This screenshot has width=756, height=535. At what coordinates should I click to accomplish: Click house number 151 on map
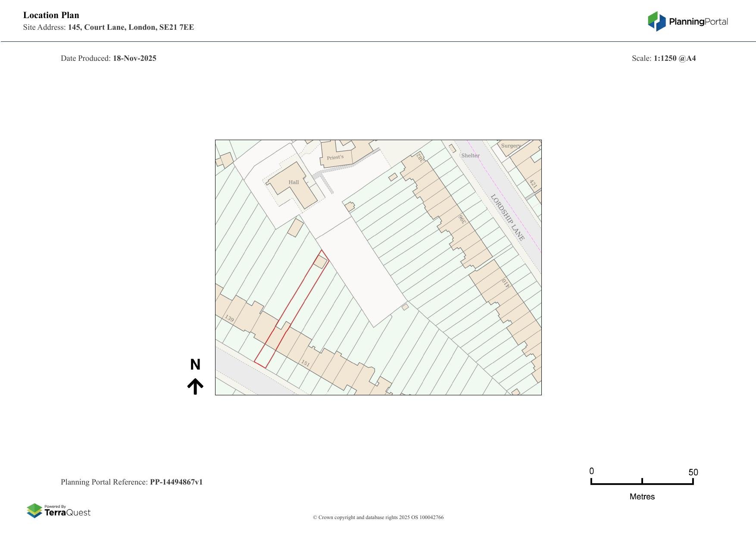click(x=305, y=363)
